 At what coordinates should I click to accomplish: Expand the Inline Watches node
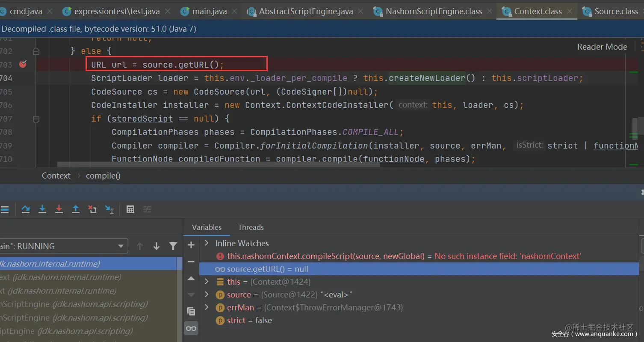207,243
